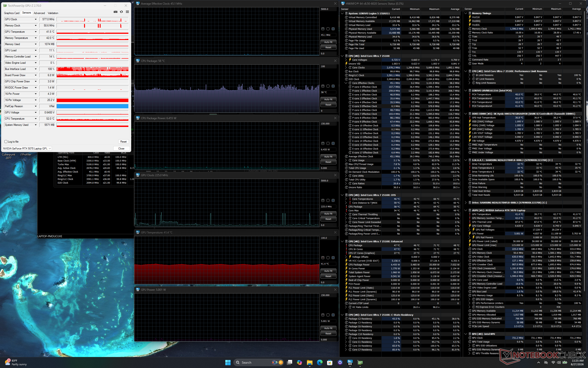Viewport: 588px width, 368px height.
Task: Toggle left square box in GPU Clock graph
Action: coord(323,201)
